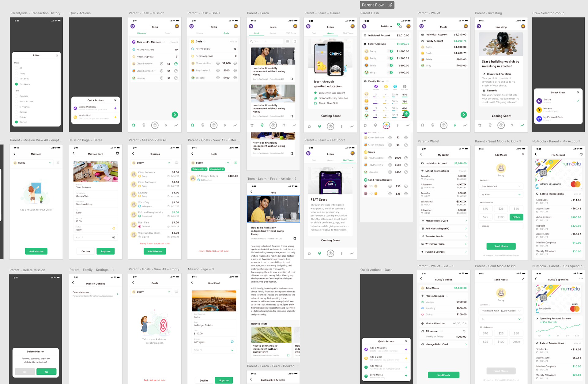588x384 pixels.
Task: Open Smiths dropdown in Parent Dash header
Action: [x=386, y=26]
